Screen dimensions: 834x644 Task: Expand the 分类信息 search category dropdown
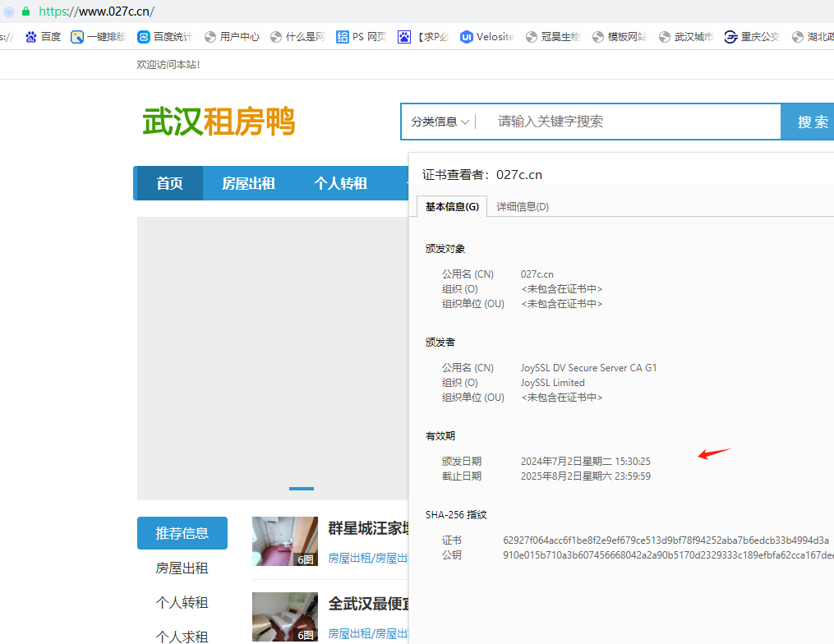point(440,122)
